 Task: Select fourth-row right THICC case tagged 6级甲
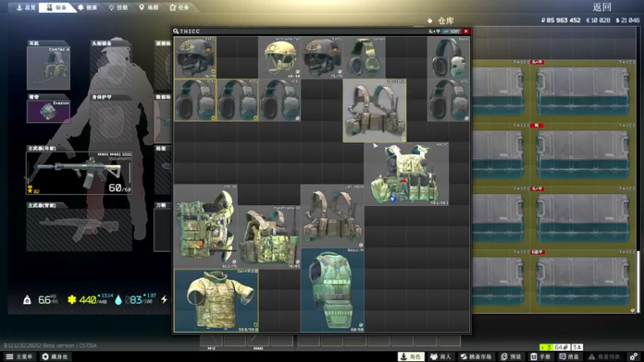click(584, 281)
